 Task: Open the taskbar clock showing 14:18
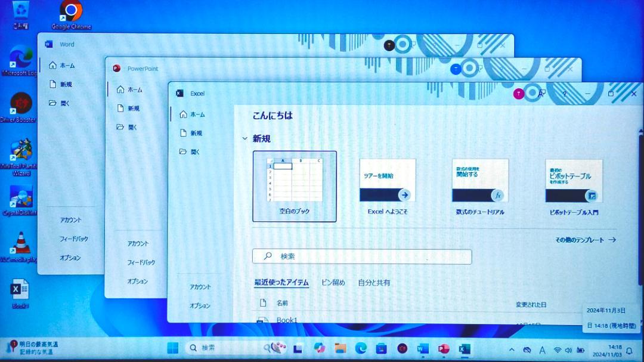pos(607,351)
